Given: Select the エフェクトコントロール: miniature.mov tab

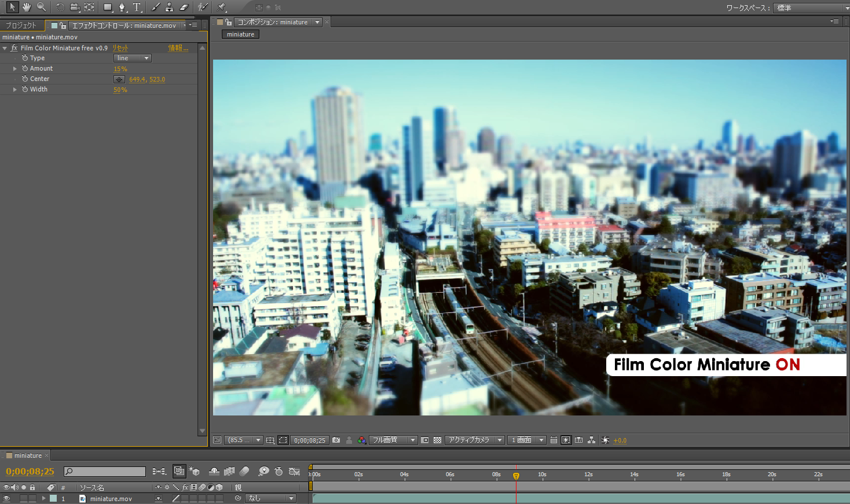Looking at the screenshot, I should [124, 25].
